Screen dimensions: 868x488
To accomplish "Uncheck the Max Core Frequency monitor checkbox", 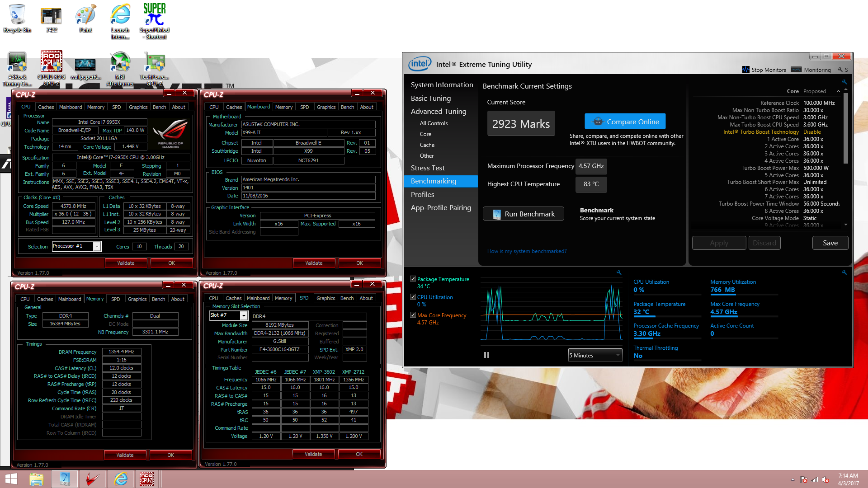I will (413, 315).
